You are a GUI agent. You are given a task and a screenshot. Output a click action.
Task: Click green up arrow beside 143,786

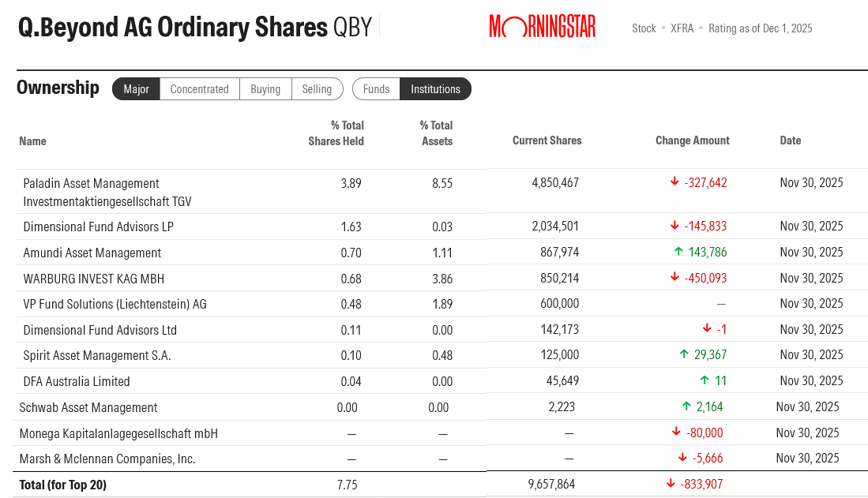click(x=678, y=253)
